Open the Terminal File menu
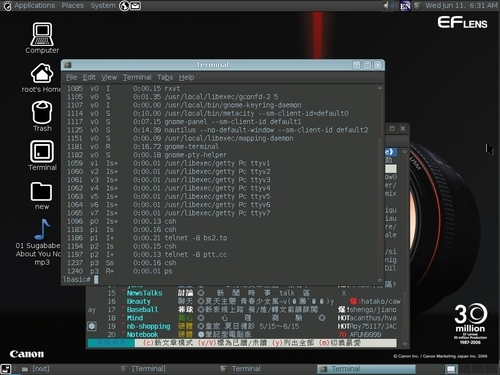This screenshot has height=375, width=500. point(71,77)
